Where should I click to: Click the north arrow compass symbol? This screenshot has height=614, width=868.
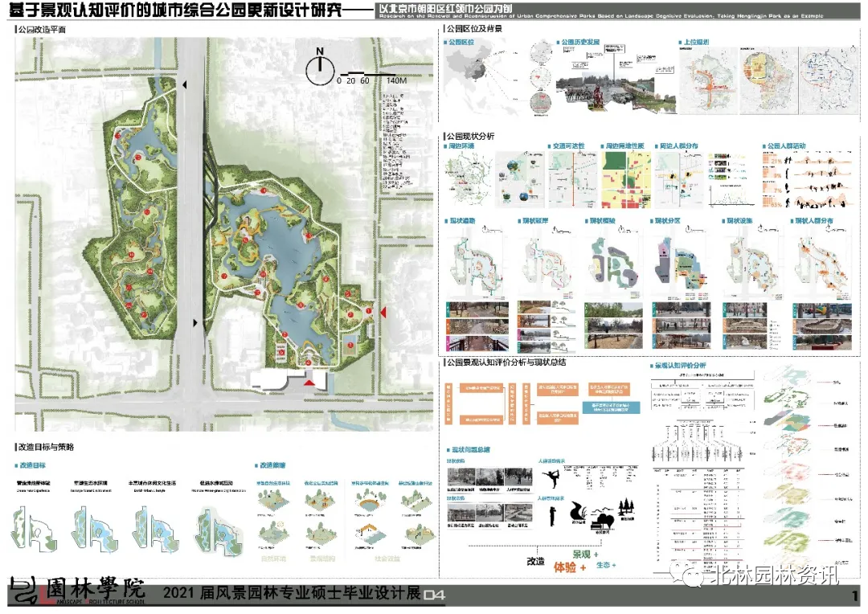320,68
